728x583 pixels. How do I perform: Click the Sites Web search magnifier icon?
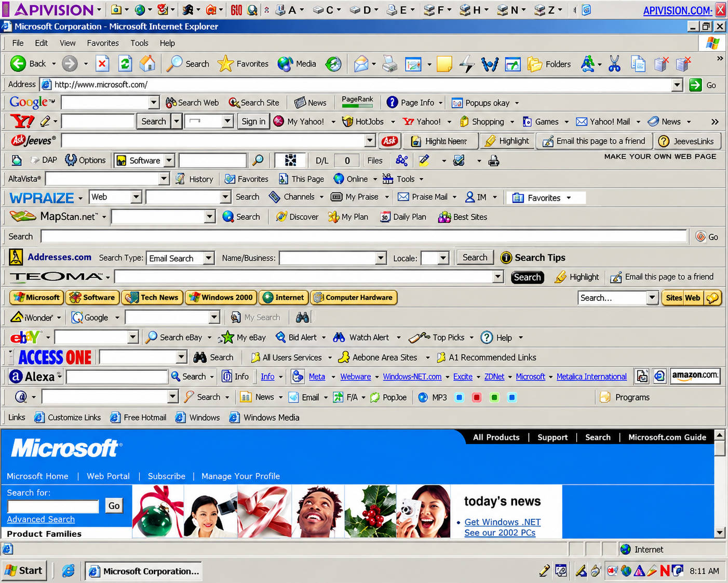pyautogui.click(x=712, y=298)
